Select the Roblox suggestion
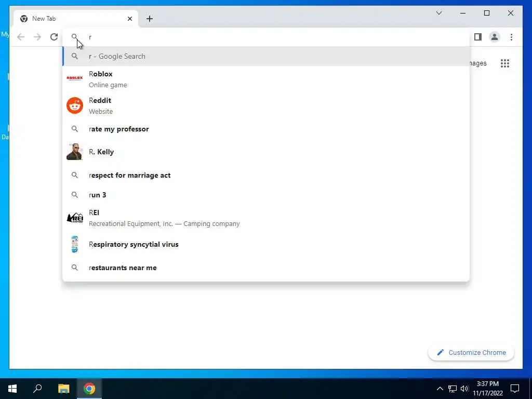Screen dimensions: 532x399 point(266,79)
